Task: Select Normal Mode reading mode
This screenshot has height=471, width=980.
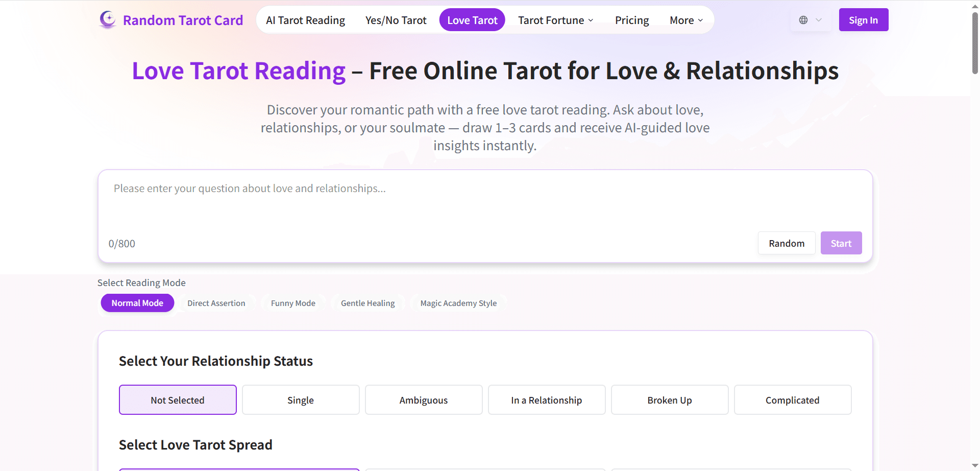Action: 137,303
